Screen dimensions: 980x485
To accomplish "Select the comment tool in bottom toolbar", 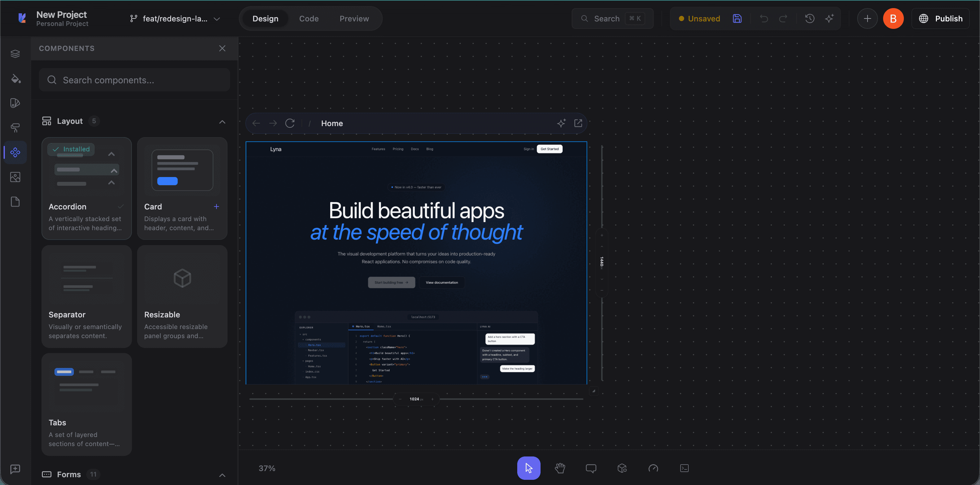I will 591,468.
